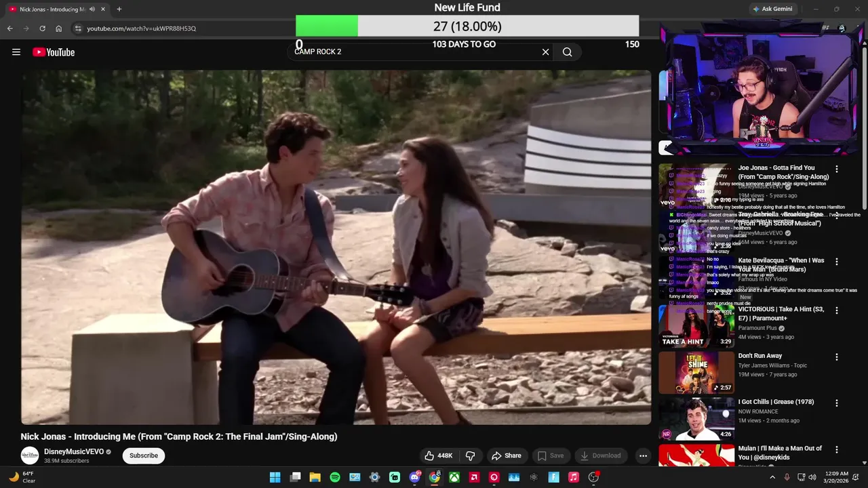868x488 pixels.
Task: Open Ask Gemini in Chrome
Action: click(x=772, y=9)
